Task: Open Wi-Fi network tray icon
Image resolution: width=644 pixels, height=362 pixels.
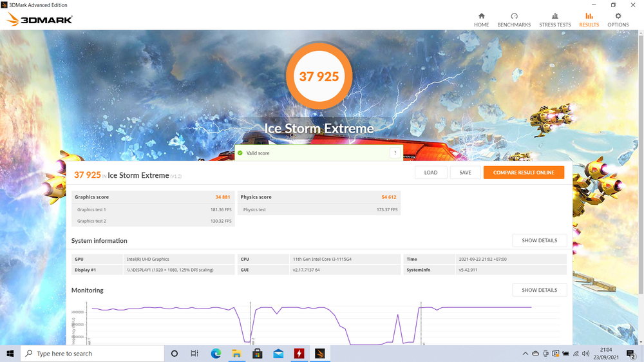Action: click(576, 354)
